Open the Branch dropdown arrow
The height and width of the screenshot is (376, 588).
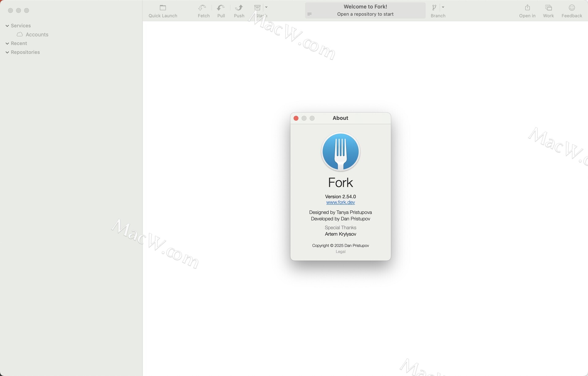pyautogui.click(x=443, y=7)
